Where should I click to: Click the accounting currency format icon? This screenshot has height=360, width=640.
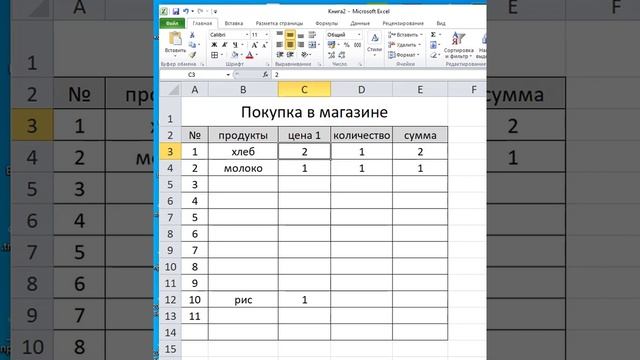[x=331, y=44]
